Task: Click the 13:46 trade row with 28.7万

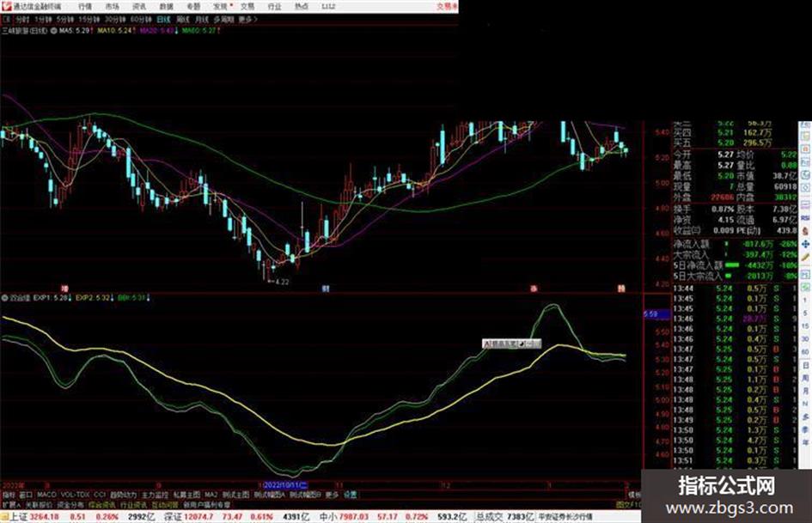Action: click(x=735, y=319)
